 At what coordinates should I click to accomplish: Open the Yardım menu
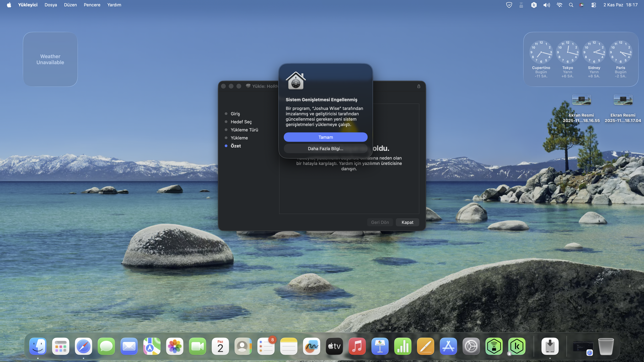click(x=114, y=5)
